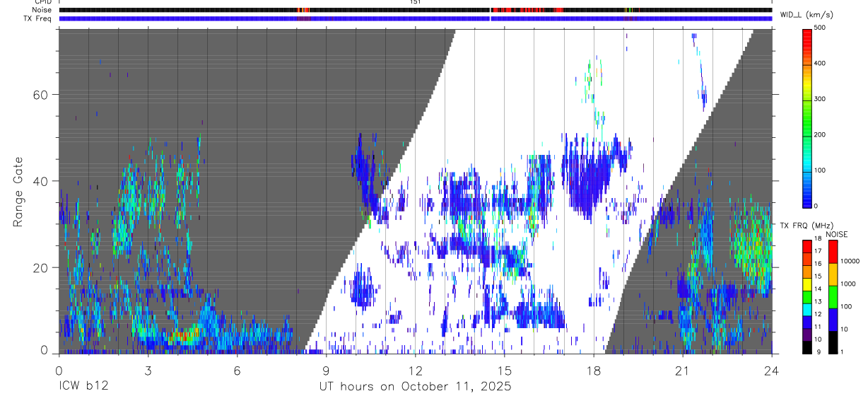Click the 100 tick on NOISE scale
The width and height of the screenshot is (868, 401).
coord(845,306)
